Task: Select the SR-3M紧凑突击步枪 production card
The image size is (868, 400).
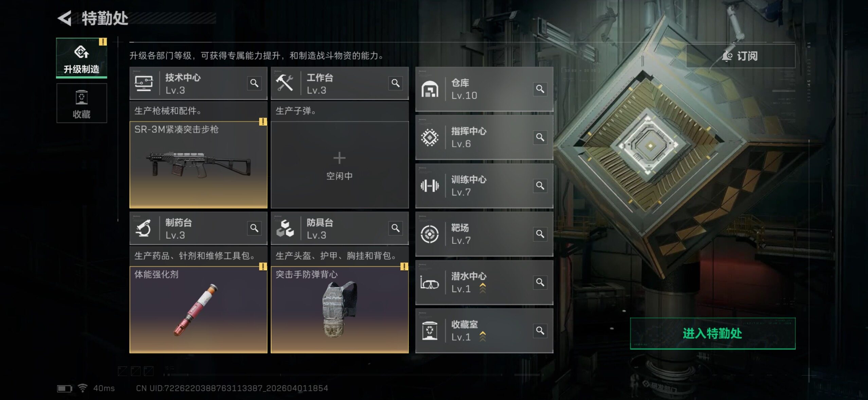Action: tap(198, 165)
